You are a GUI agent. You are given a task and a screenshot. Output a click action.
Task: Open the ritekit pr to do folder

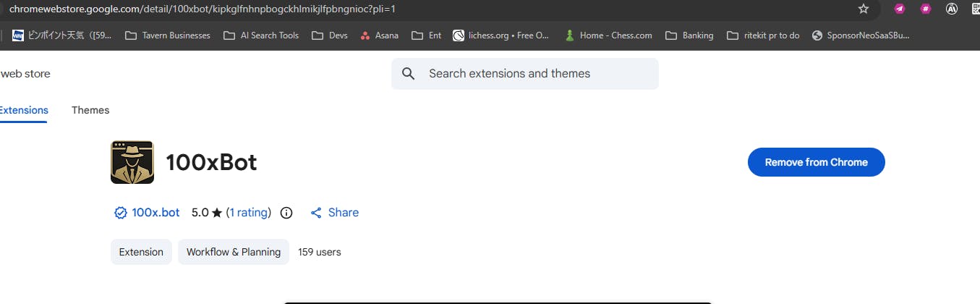point(763,35)
